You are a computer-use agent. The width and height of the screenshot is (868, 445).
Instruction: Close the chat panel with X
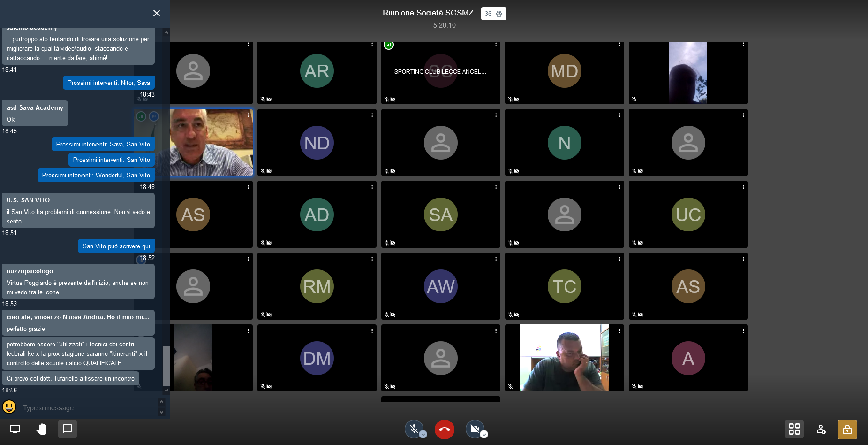point(157,13)
